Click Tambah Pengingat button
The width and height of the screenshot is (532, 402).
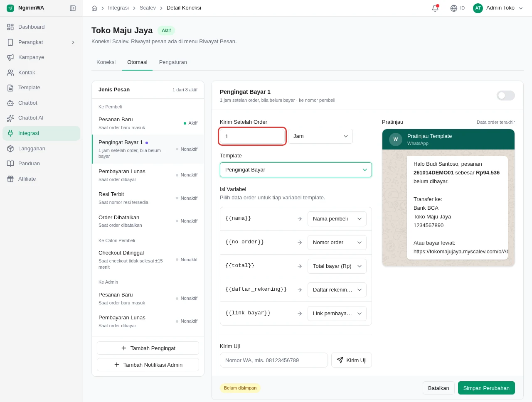tap(148, 348)
